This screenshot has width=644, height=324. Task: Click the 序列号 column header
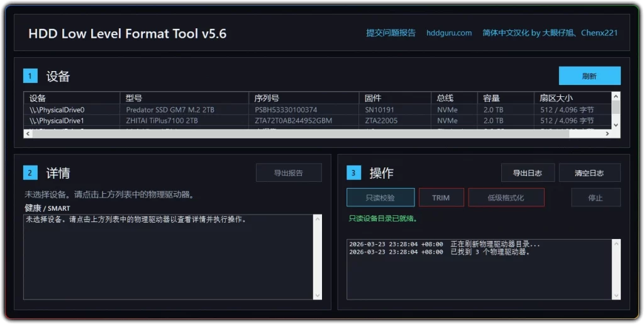pos(304,98)
